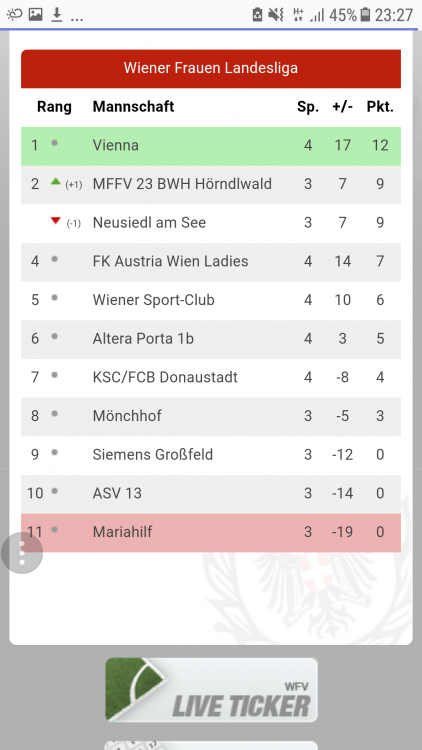This screenshot has height=750, width=422.
Task: Tap the download icon in status bar
Action: (x=56, y=15)
